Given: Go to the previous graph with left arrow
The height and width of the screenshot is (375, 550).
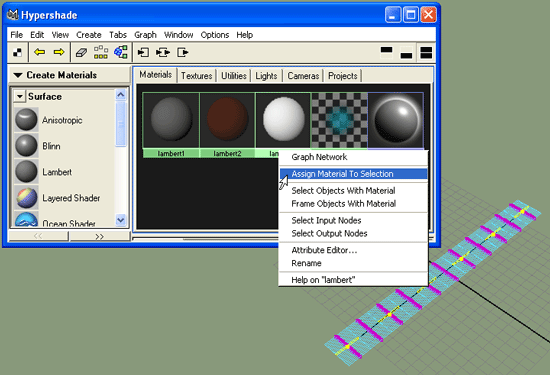Looking at the screenshot, I should 39,52.
